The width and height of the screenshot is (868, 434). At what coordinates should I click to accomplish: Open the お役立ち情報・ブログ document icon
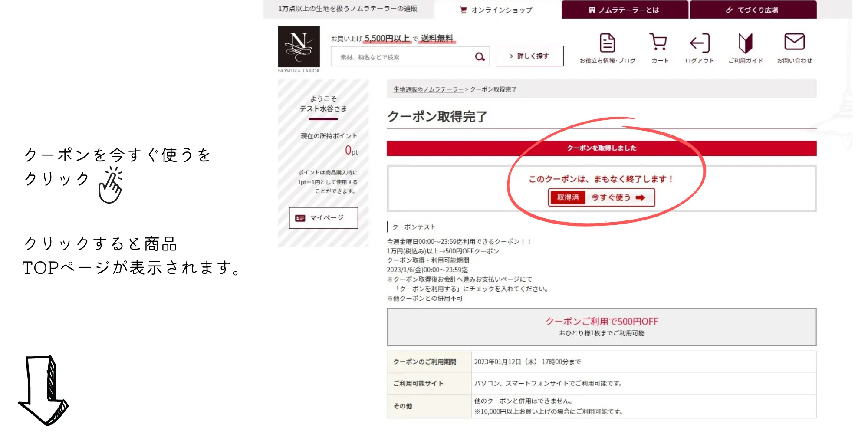pyautogui.click(x=607, y=43)
